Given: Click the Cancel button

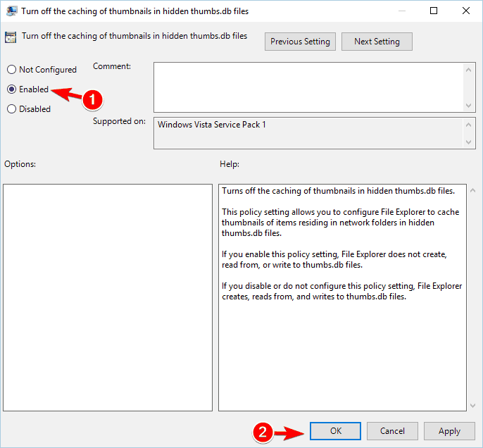Looking at the screenshot, I should tap(392, 431).
